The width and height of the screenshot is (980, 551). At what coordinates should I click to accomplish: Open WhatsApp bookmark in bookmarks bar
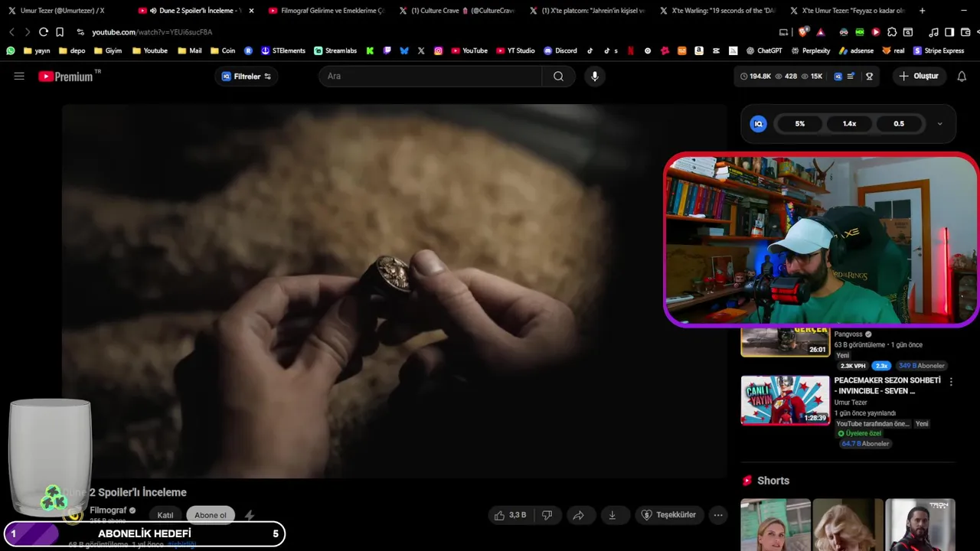11,51
